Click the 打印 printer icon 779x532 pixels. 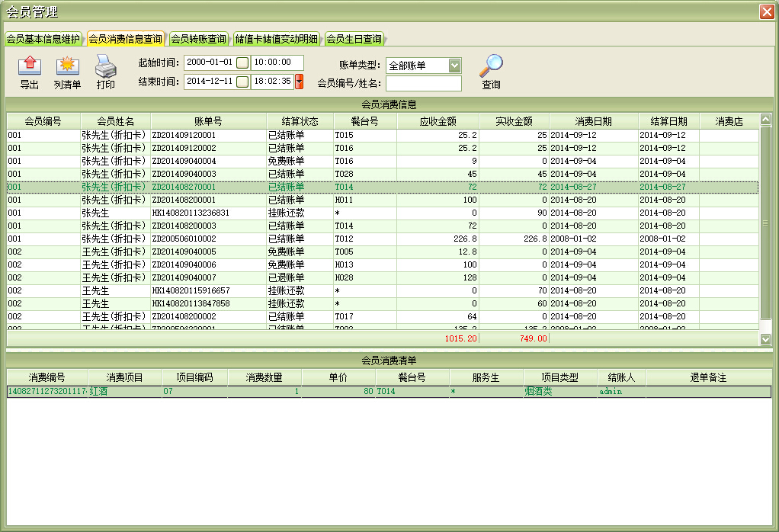point(105,67)
